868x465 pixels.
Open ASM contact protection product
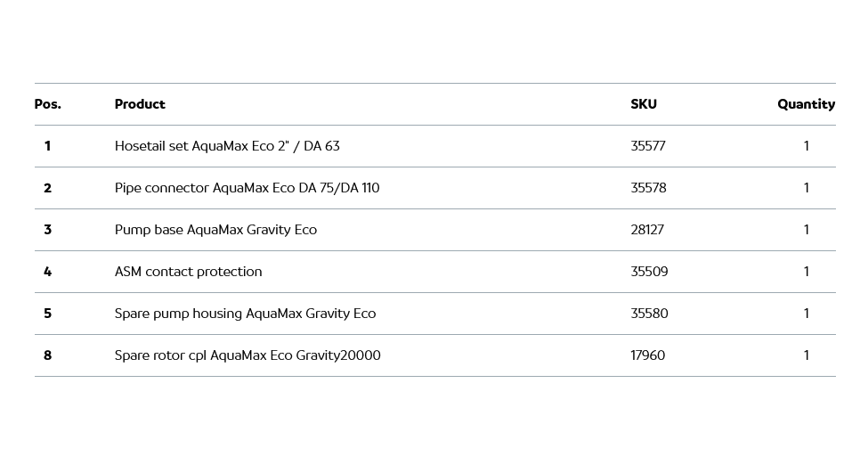(x=188, y=272)
